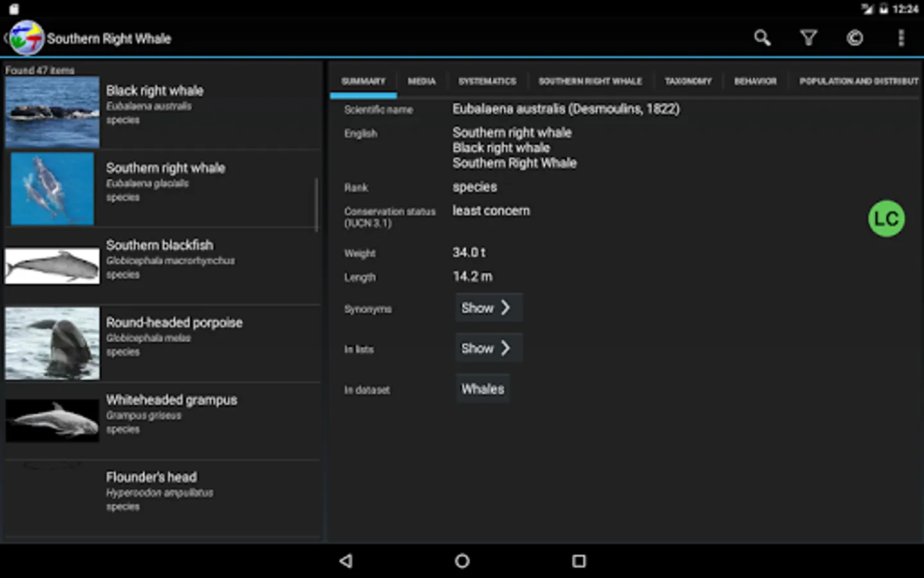
Task: Click Globicephala melas scientific name
Action: tap(148, 338)
